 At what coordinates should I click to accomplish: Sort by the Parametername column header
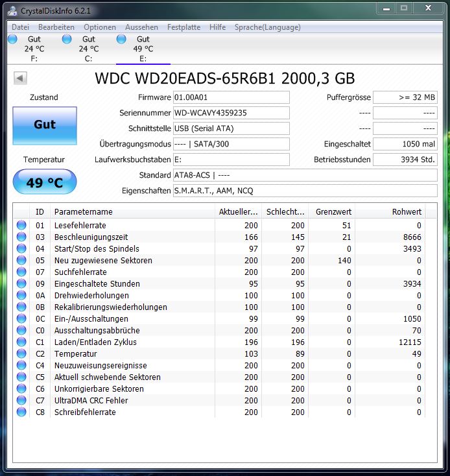click(x=133, y=211)
